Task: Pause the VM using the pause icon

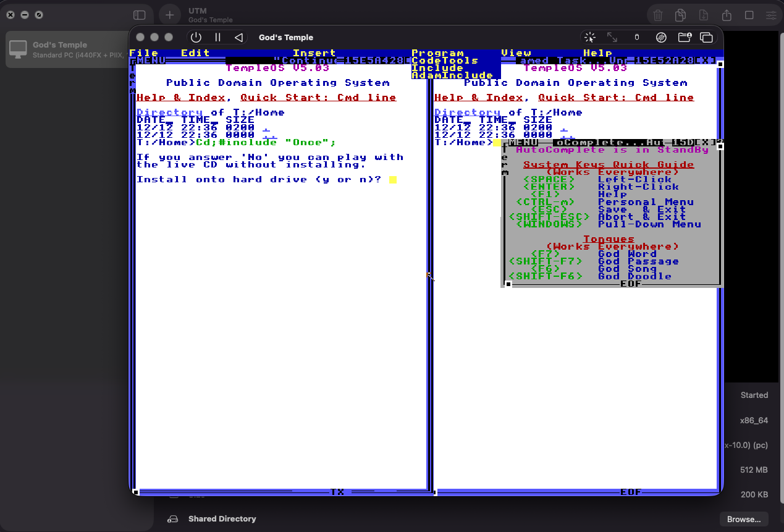Action: 217,37
